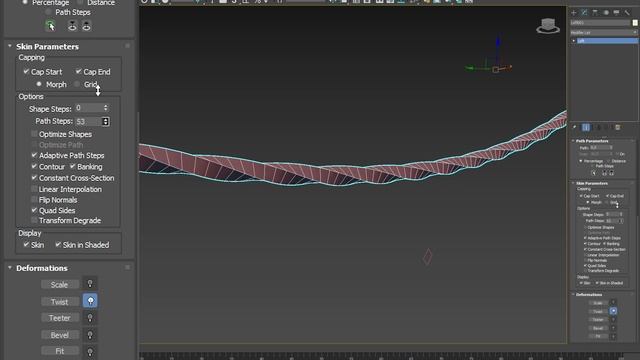
Task: Click the Twist lightbulb in right command panel
Action: click(613, 311)
